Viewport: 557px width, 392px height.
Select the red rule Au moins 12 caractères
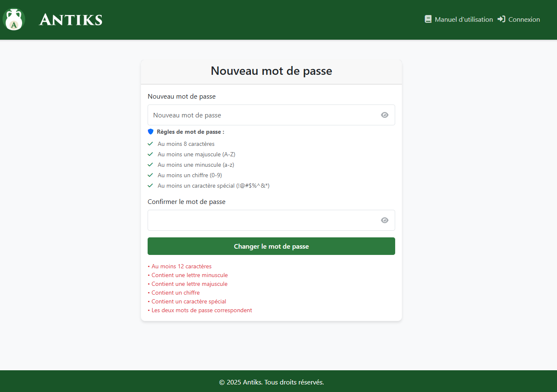pos(181,266)
